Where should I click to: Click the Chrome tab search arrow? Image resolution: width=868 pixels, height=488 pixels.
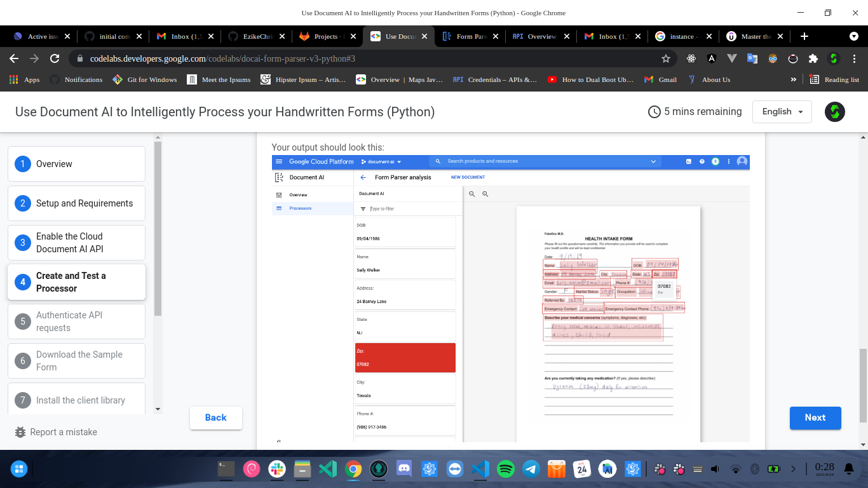pyautogui.click(x=854, y=36)
